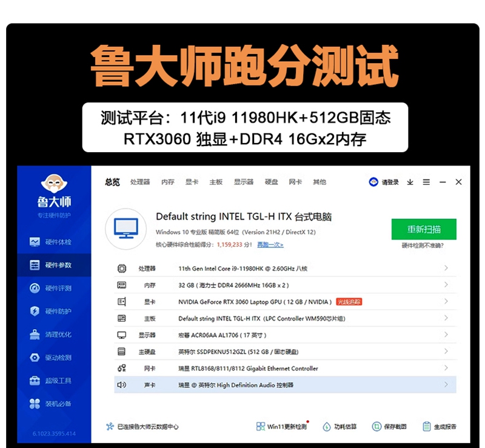Viewport: 485px width, 448px height.
Task: Click the 请登录 account avatar icon
Action: [373, 182]
